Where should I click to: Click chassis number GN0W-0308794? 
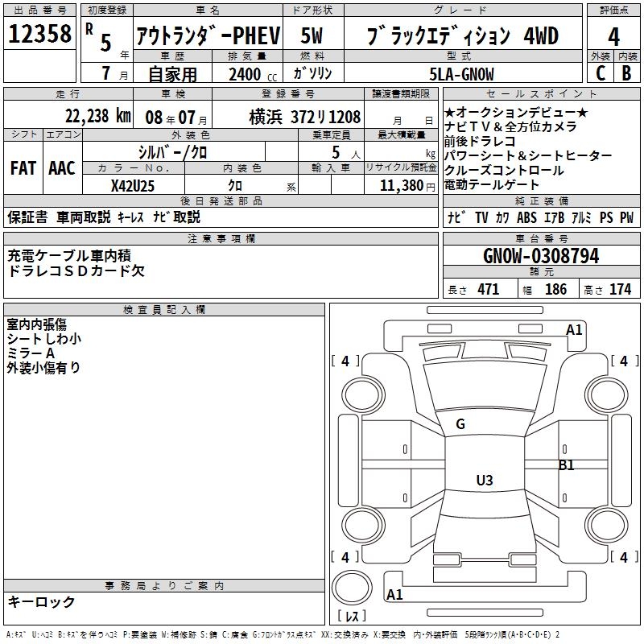[x=541, y=256]
